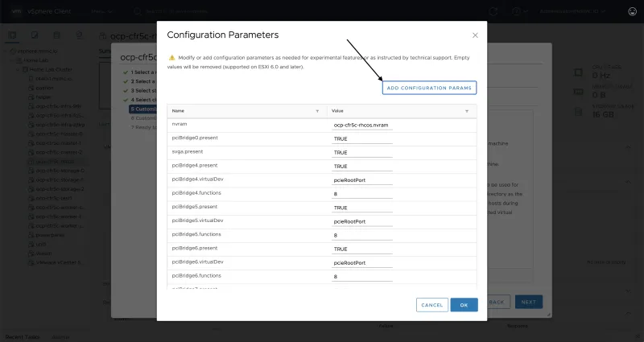This screenshot has width=644, height=342.
Task: Edit svga.present value field
Action: click(x=361, y=153)
